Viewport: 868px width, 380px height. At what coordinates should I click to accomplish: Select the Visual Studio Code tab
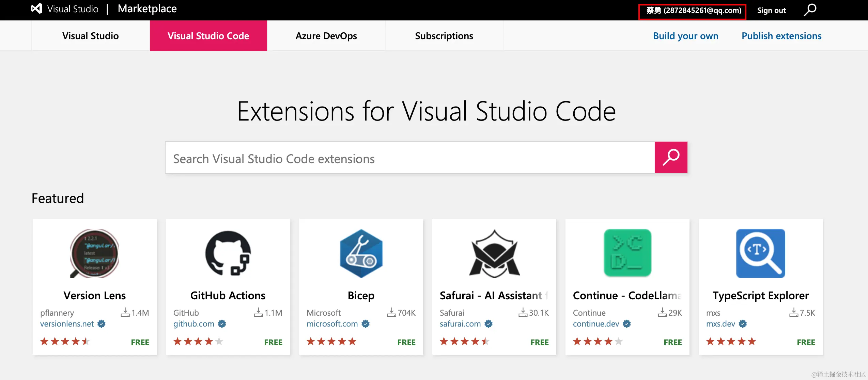coord(208,36)
